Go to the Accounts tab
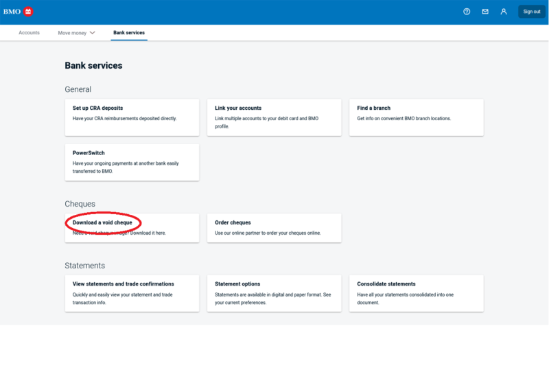Viewport: 549px width, 392px height. coord(29,33)
